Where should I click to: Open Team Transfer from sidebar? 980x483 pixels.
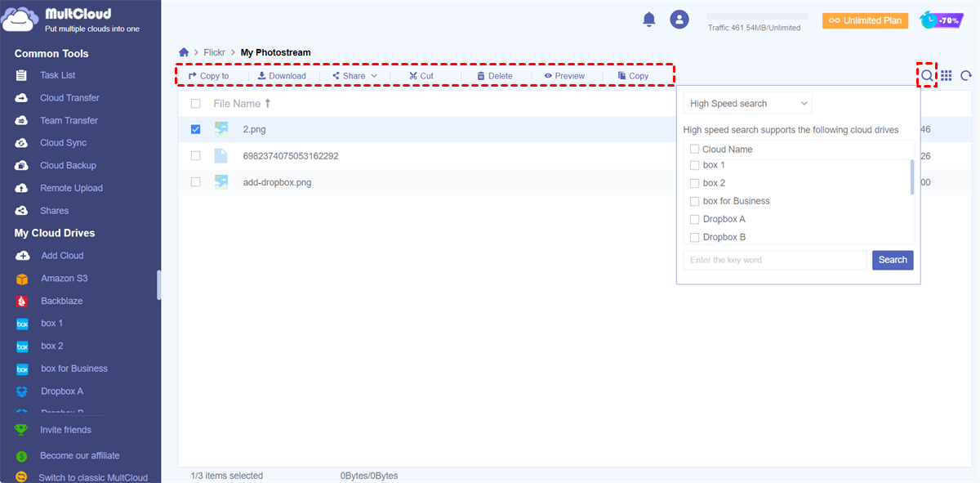[x=69, y=120]
